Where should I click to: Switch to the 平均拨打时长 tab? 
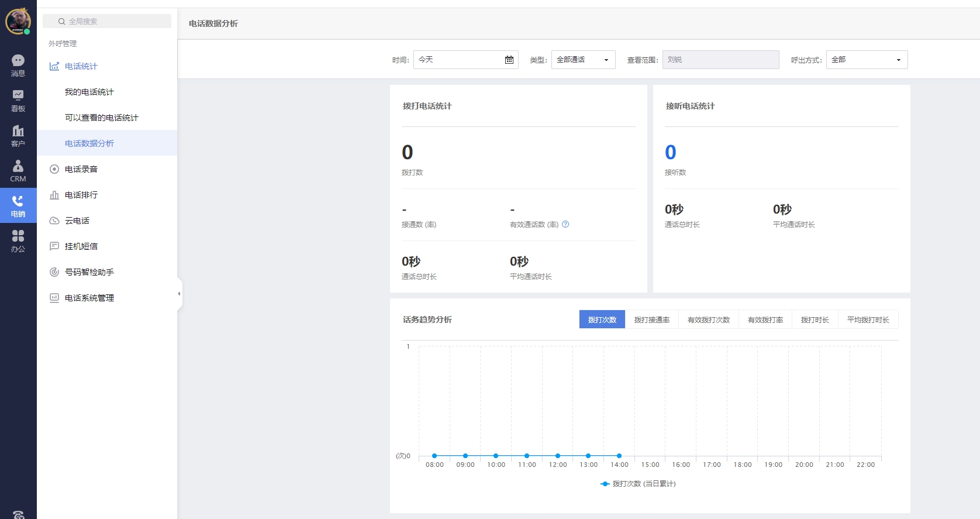coord(868,319)
